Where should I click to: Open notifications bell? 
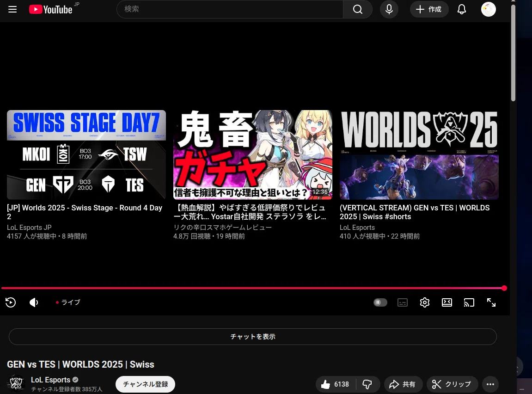462,9
